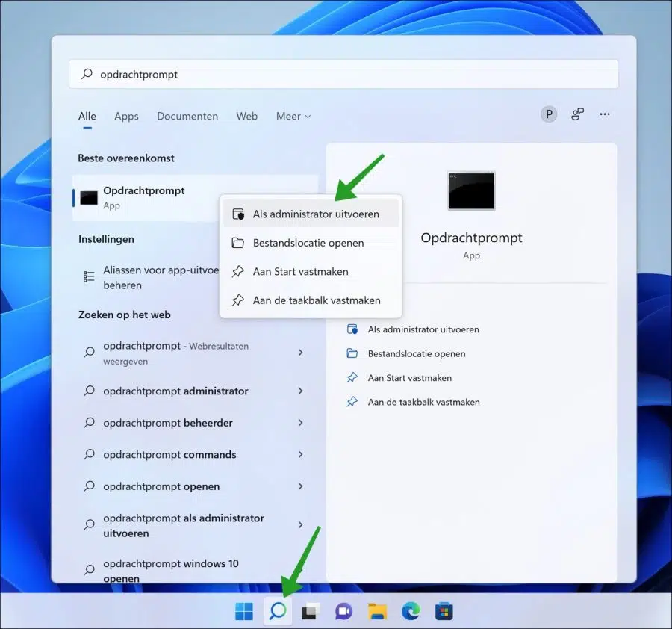Switch to the Web tab

[x=247, y=116]
